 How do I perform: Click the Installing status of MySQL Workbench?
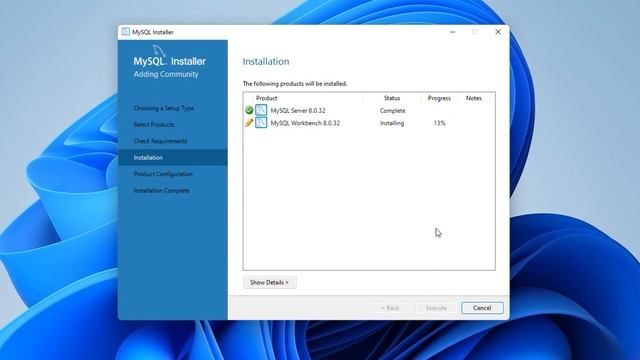click(x=392, y=123)
